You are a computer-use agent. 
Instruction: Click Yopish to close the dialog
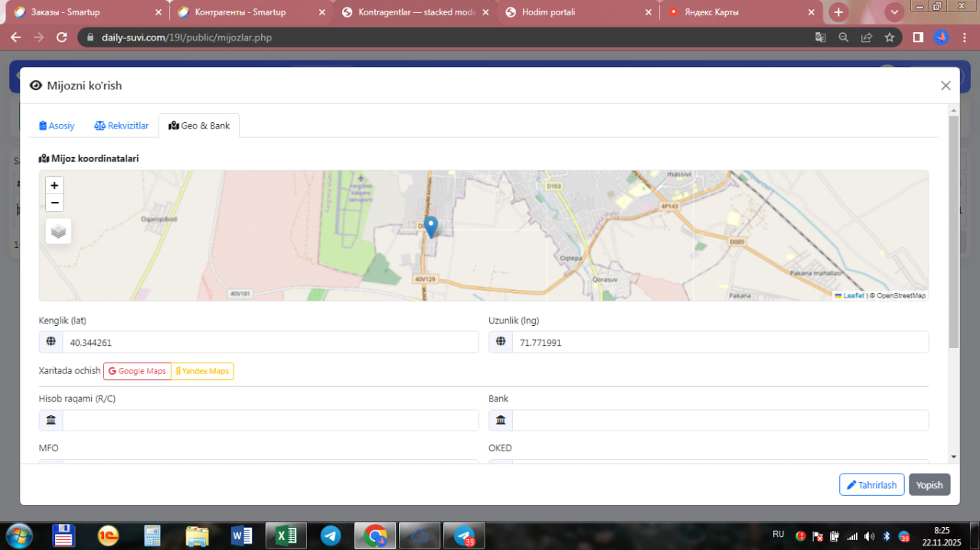(x=929, y=485)
